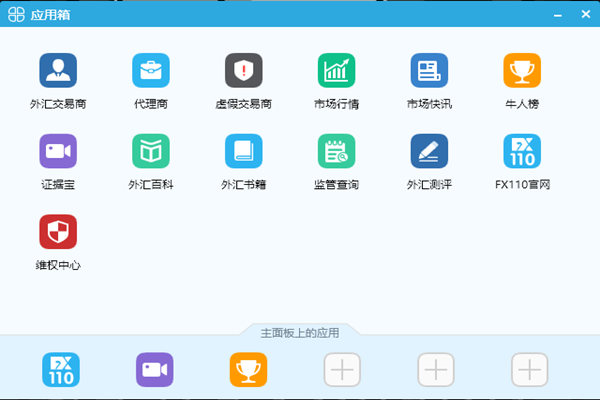Open the 监管查询 calendar search icon
This screenshot has height=400, width=600.
tap(336, 151)
